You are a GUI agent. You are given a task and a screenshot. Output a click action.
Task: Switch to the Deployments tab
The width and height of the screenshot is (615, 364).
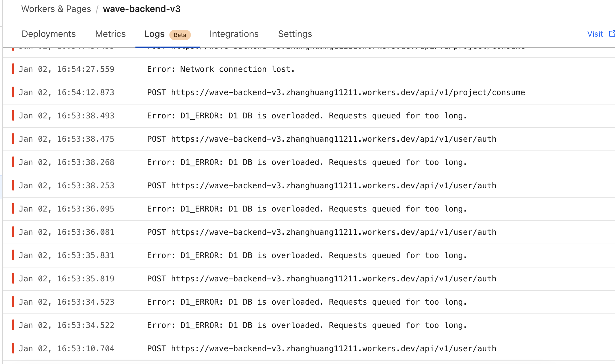tap(49, 34)
